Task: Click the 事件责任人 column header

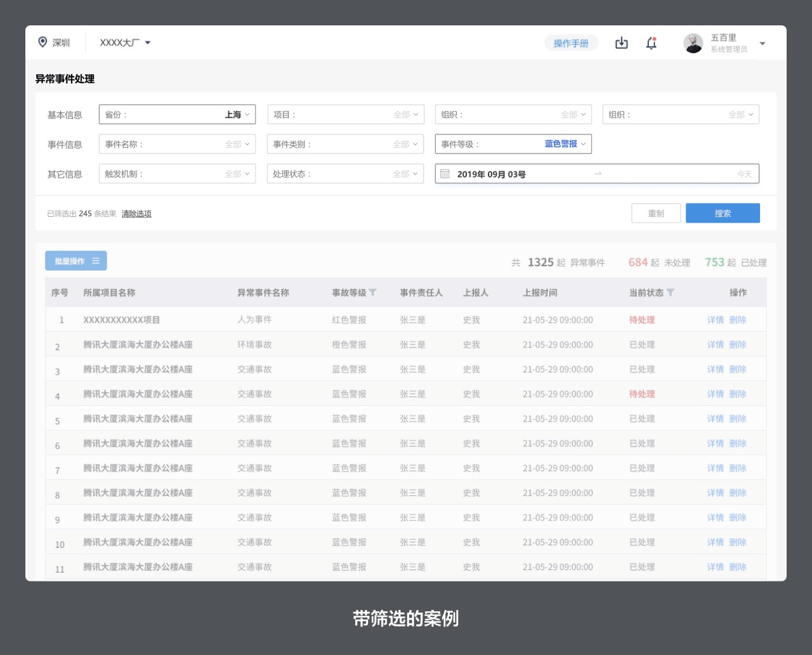Action: tap(421, 293)
